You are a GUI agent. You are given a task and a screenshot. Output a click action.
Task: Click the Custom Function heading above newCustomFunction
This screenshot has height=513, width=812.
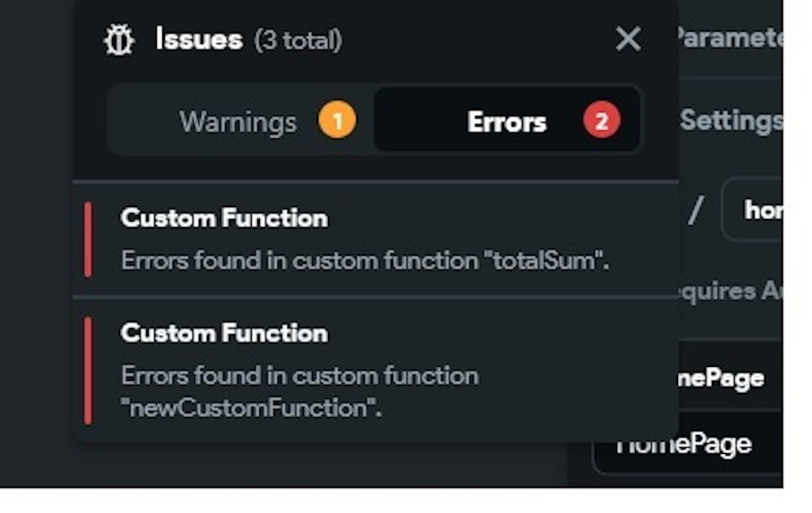point(224,333)
